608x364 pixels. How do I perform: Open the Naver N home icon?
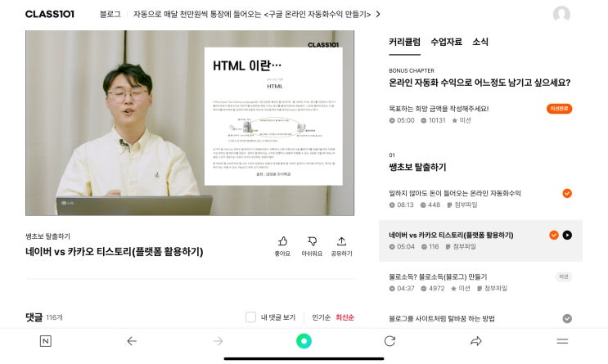46,341
